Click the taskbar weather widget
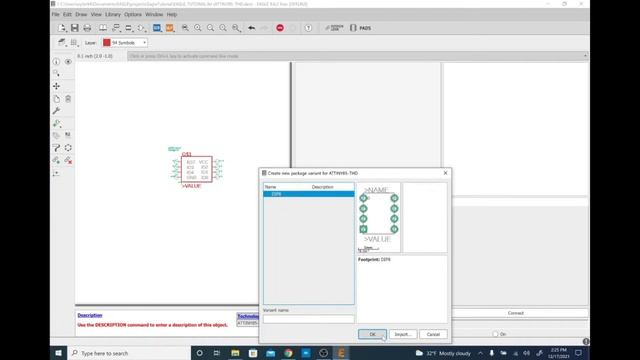 443,353
